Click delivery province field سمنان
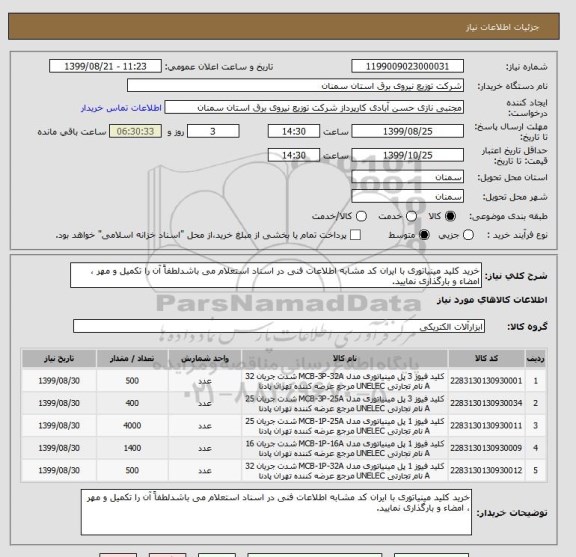This screenshot has width=576, height=557. (407, 177)
